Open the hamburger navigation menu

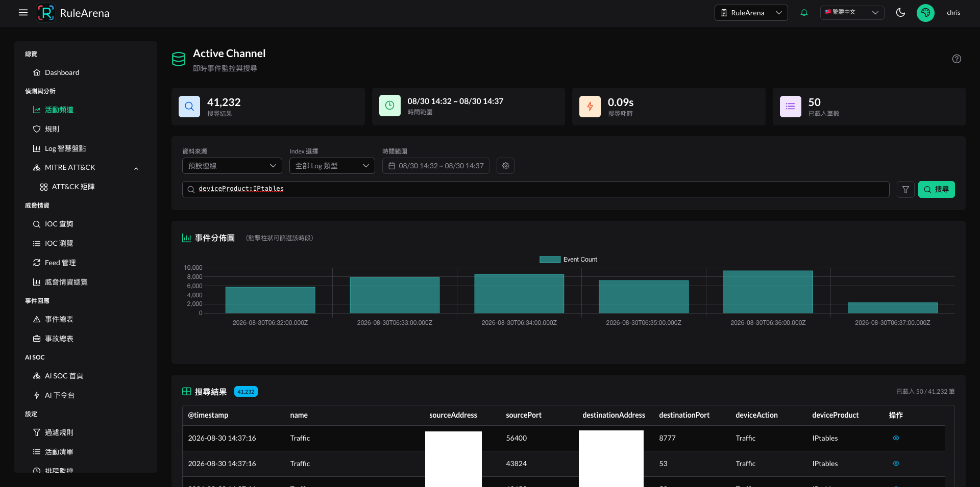pos(23,13)
